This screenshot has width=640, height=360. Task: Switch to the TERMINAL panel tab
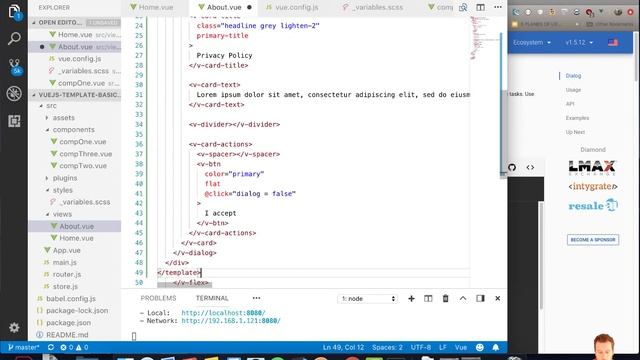pyautogui.click(x=212, y=298)
